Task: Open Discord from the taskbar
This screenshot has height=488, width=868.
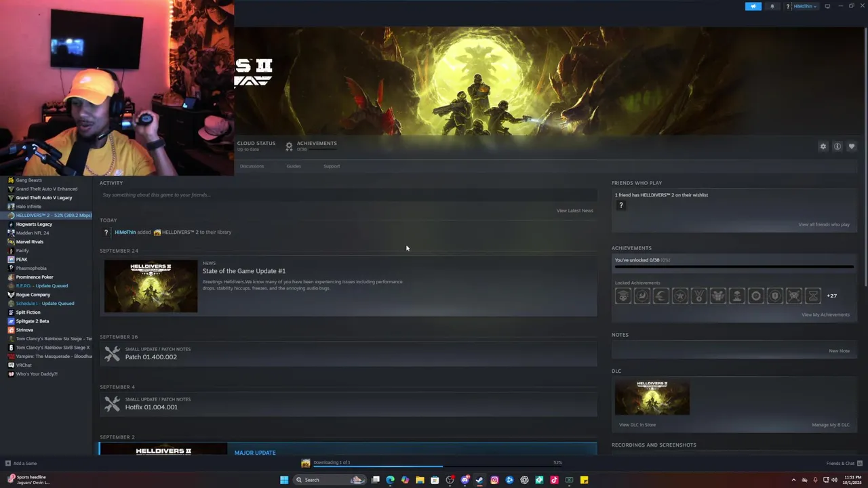Action: 465,480
